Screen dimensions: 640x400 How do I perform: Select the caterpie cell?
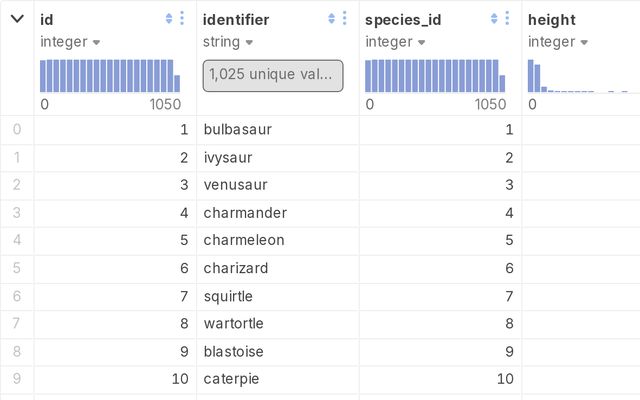point(233,380)
